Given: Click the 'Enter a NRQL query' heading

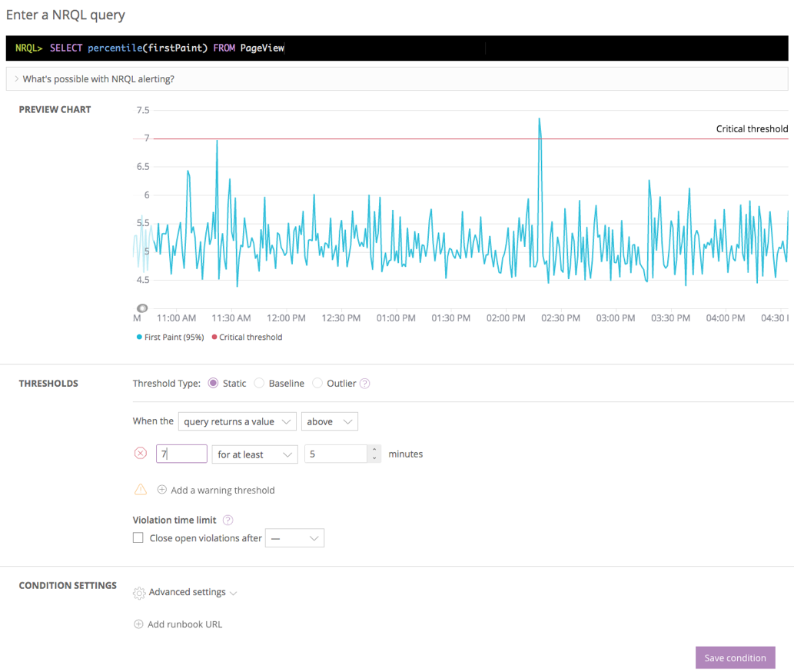Looking at the screenshot, I should tap(65, 15).
